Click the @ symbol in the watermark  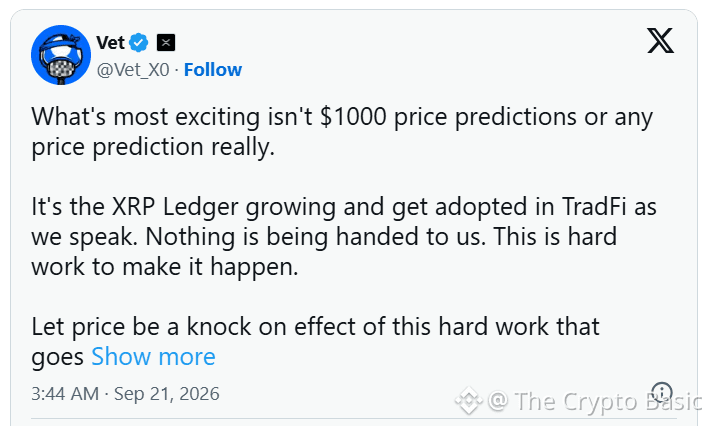click(x=498, y=401)
